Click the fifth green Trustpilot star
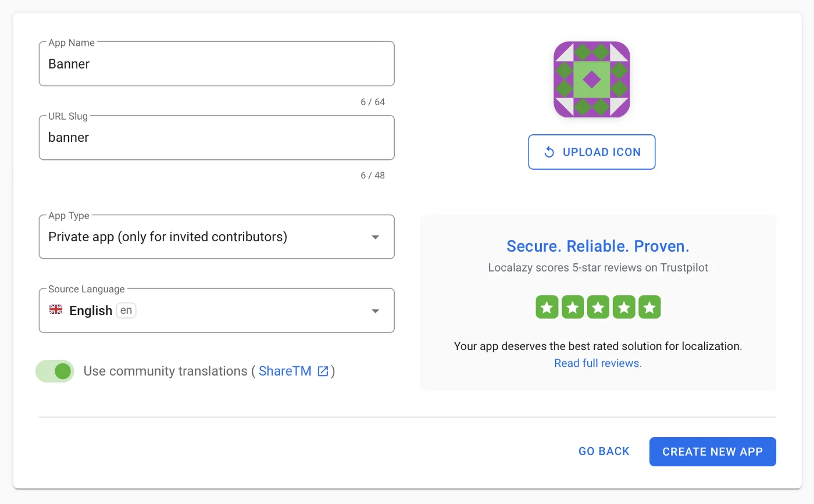This screenshot has height=504, width=814. tap(649, 308)
